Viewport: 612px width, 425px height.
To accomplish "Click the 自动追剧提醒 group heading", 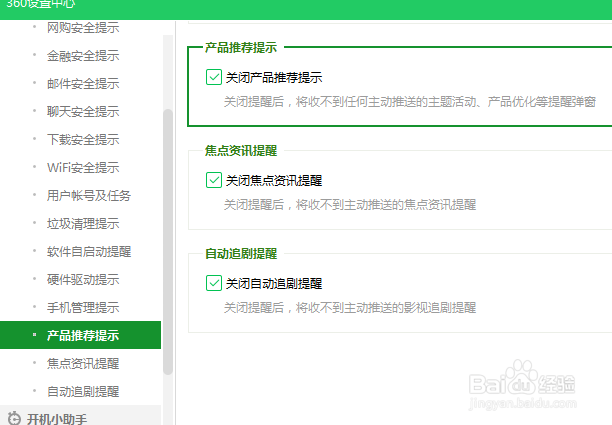I will [241, 254].
